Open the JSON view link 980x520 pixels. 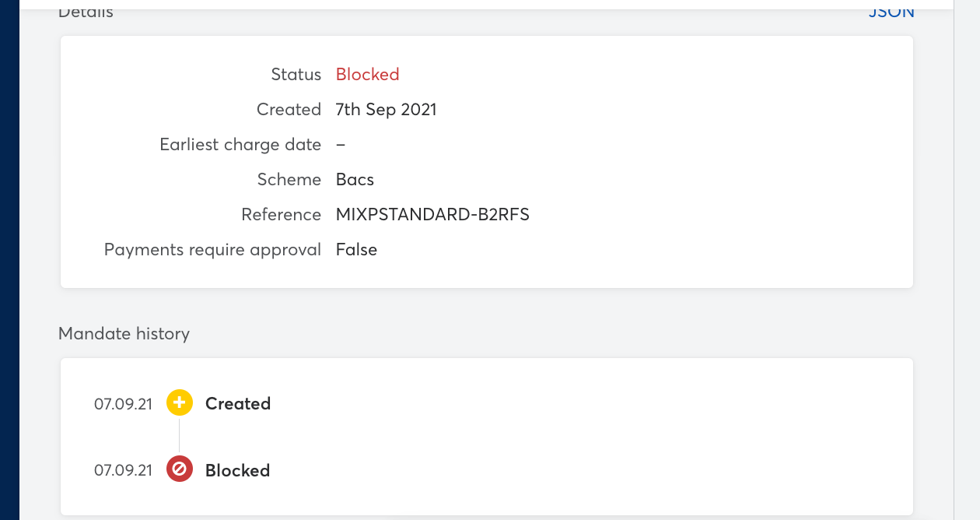[x=891, y=12]
